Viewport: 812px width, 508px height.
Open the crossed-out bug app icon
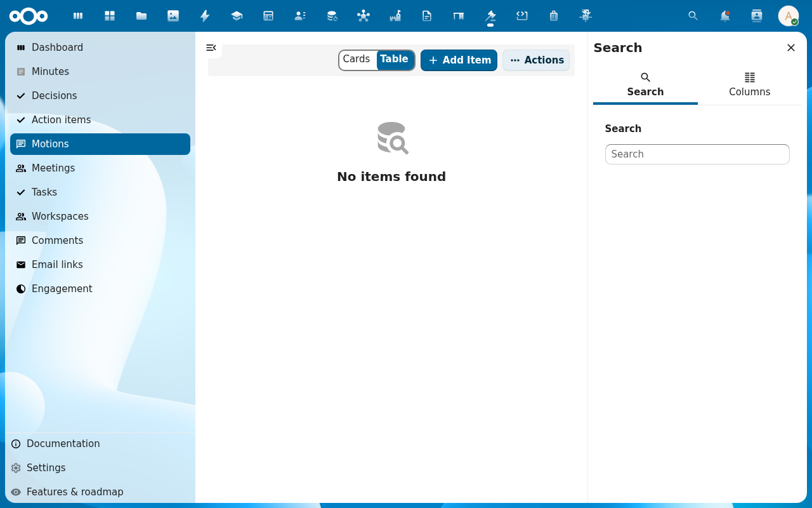tap(586, 16)
